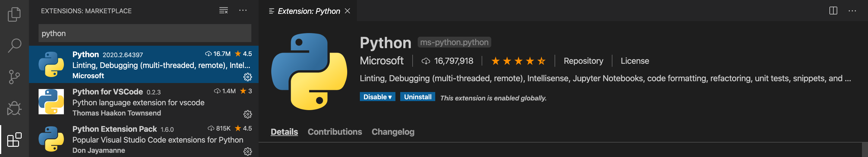Split the editor to the right
868x157 pixels.
coord(833,11)
